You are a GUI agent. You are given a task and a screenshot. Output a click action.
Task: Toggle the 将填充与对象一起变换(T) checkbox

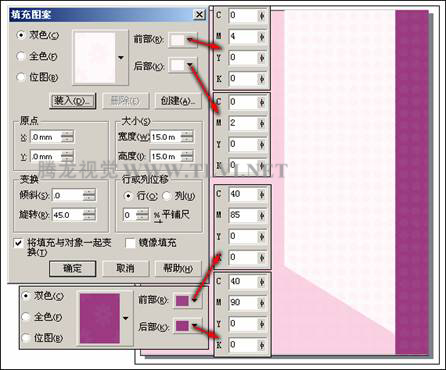pyautogui.click(x=18, y=243)
